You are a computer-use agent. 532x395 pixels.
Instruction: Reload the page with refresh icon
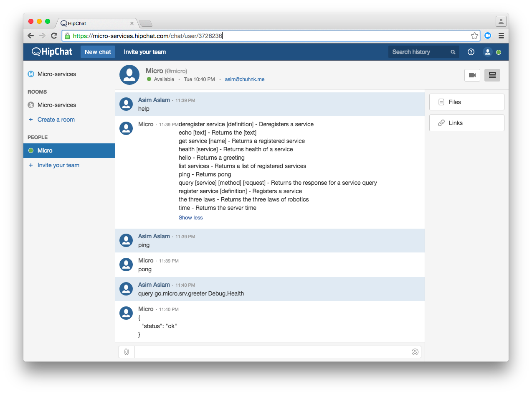coord(54,36)
